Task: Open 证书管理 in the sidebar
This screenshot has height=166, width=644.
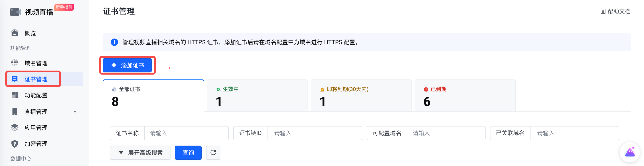Action: click(36, 79)
